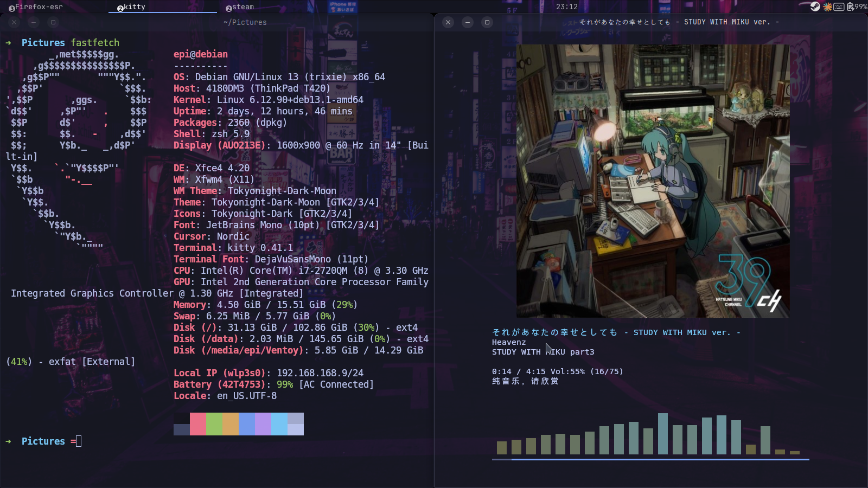Click the 'Packages: 2360 (dpkg)' line
Screen dimensions: 868x488
(x=231, y=123)
